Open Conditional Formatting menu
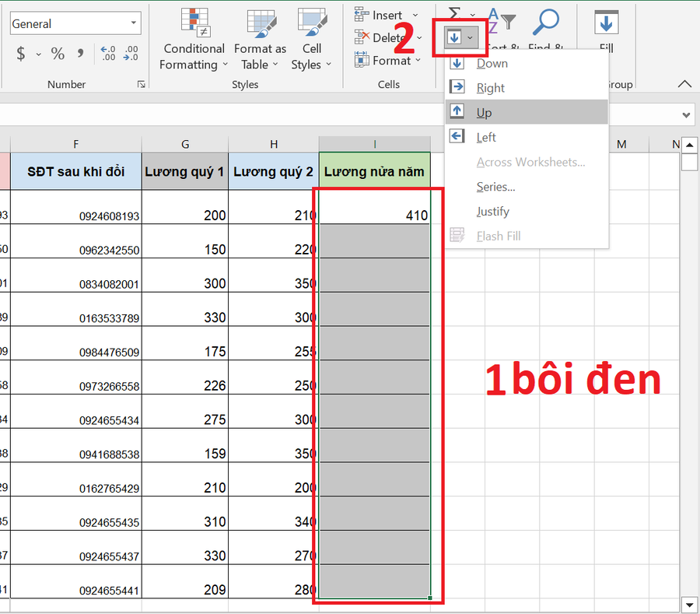The image size is (700, 614). (194, 39)
